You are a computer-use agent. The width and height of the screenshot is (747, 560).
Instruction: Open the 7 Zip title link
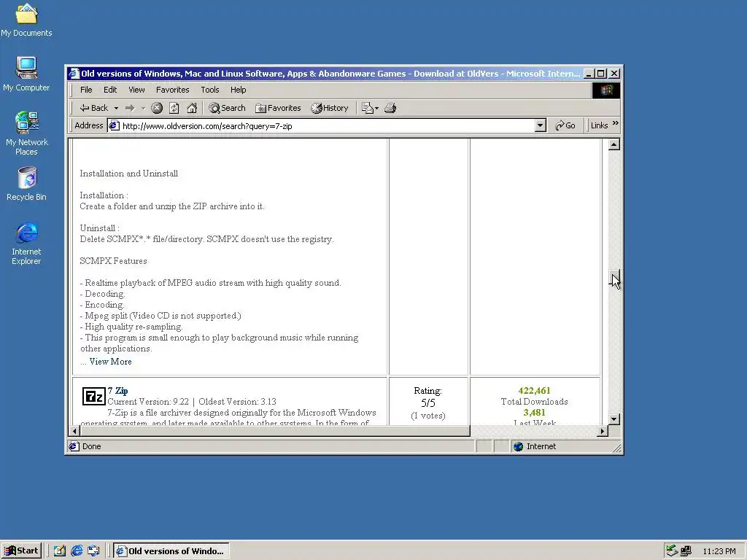117,391
